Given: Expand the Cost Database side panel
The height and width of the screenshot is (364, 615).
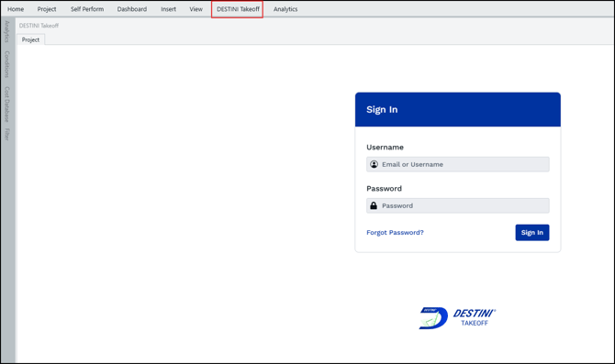Looking at the screenshot, I should [x=6, y=105].
